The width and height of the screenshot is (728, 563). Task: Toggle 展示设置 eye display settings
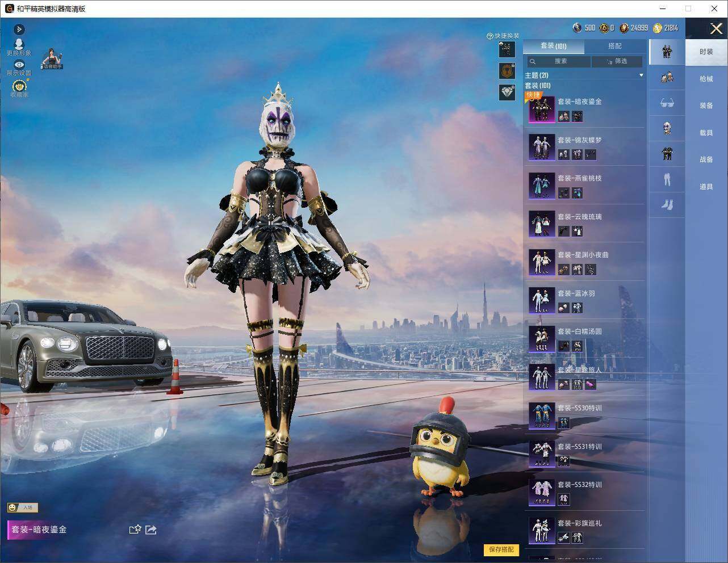[19, 68]
